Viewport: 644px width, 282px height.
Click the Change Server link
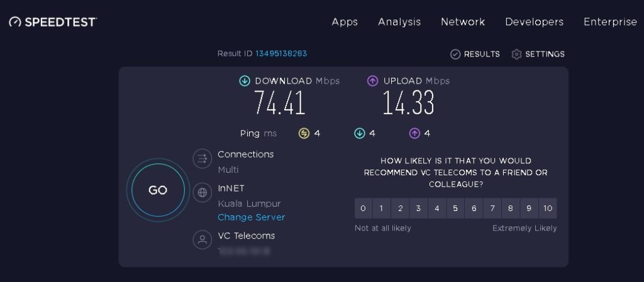pos(252,217)
